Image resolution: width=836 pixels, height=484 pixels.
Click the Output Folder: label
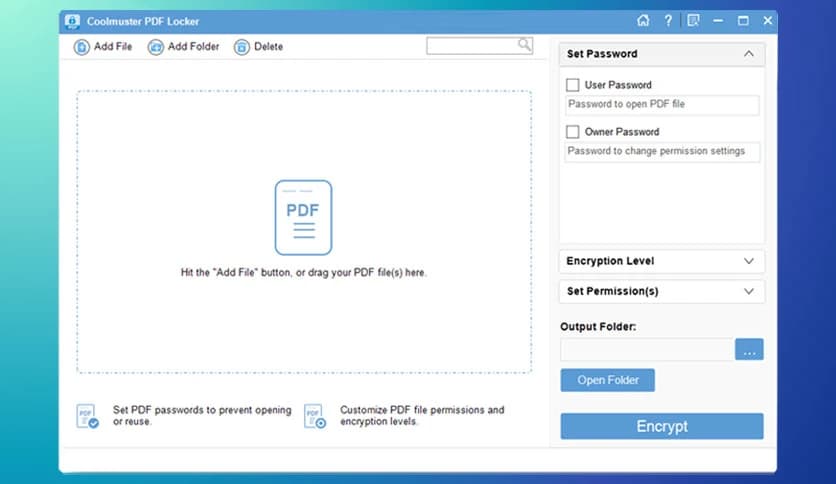click(598, 327)
